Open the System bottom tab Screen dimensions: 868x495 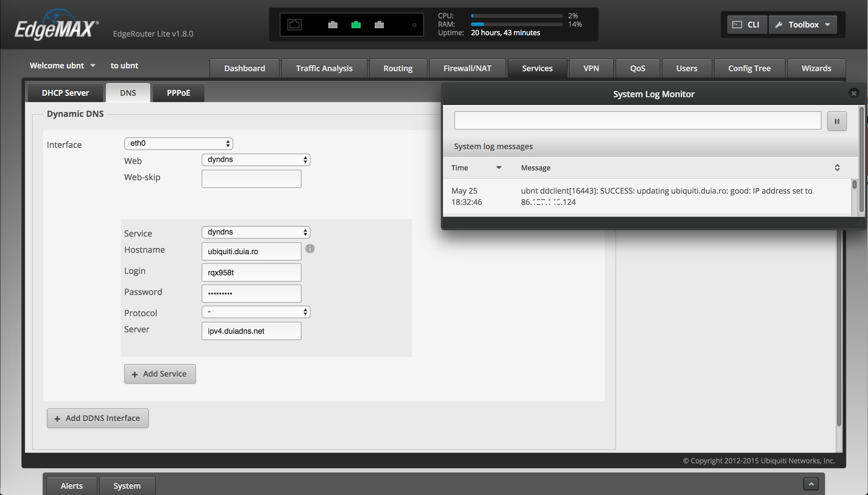pos(127,486)
